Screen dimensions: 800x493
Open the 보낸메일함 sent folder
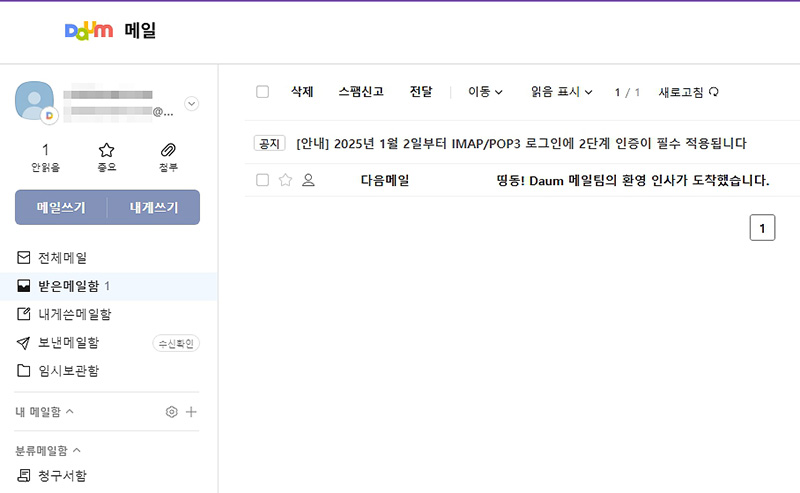pyautogui.click(x=69, y=342)
